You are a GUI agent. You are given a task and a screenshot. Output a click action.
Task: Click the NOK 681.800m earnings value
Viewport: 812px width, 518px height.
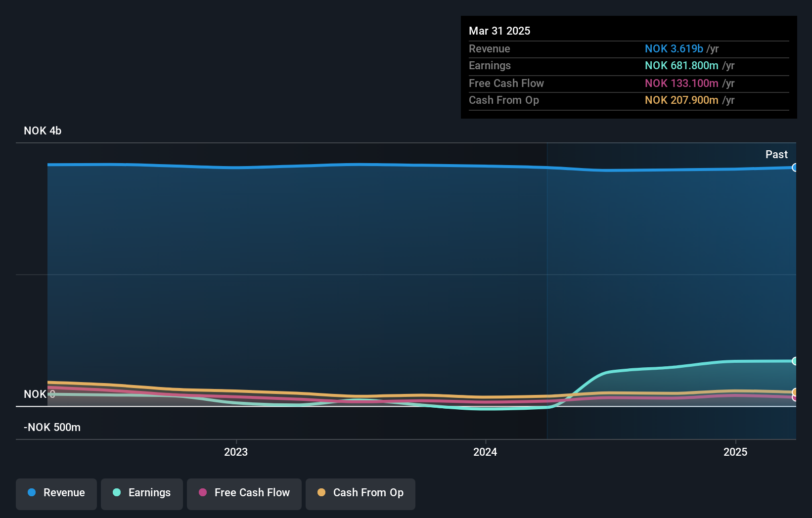pyautogui.click(x=681, y=65)
